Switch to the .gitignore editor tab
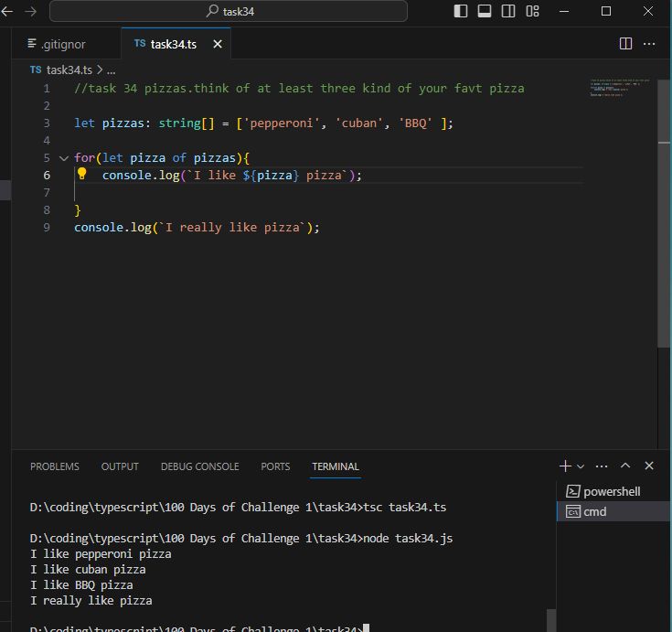Viewport: 672px width, 632px height. (x=66, y=44)
